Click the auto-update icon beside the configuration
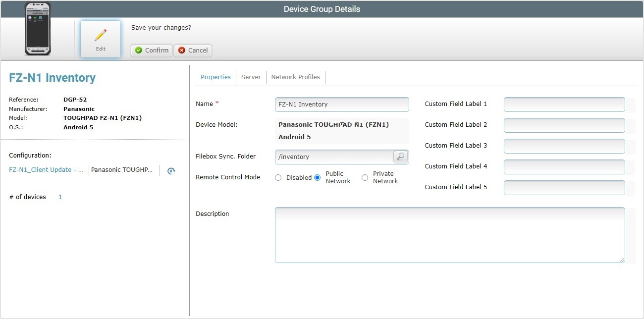 pos(170,170)
